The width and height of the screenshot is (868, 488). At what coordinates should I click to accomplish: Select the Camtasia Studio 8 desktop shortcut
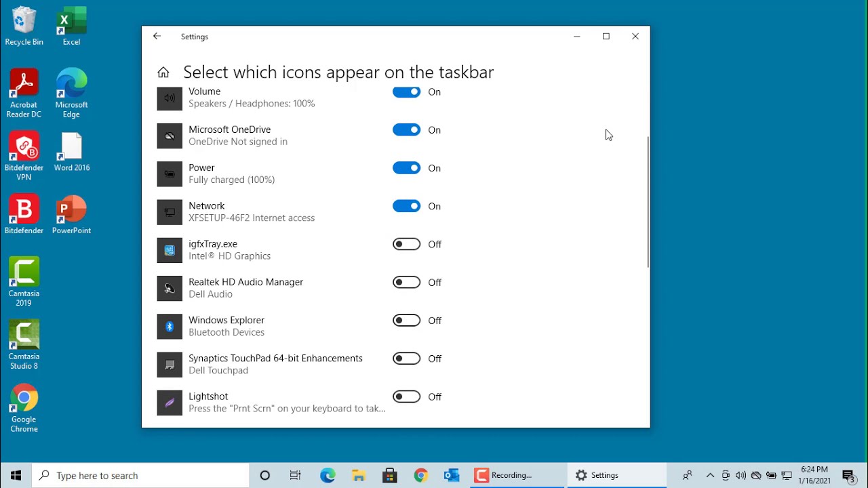[x=24, y=345]
